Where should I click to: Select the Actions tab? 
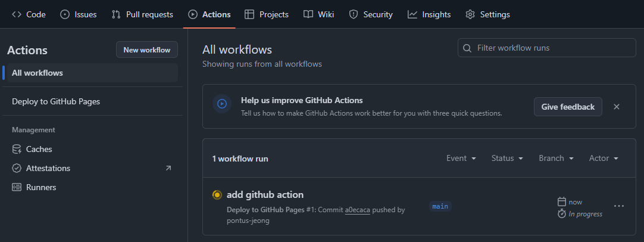(210, 14)
